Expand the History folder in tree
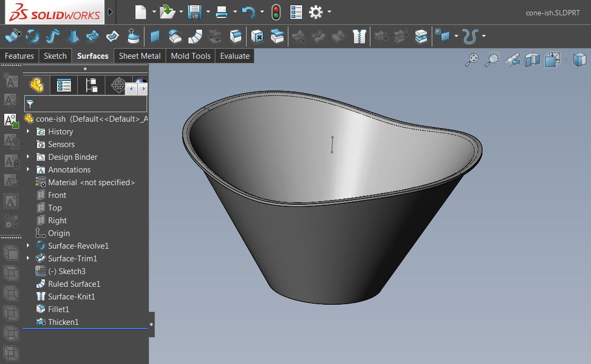 28,131
